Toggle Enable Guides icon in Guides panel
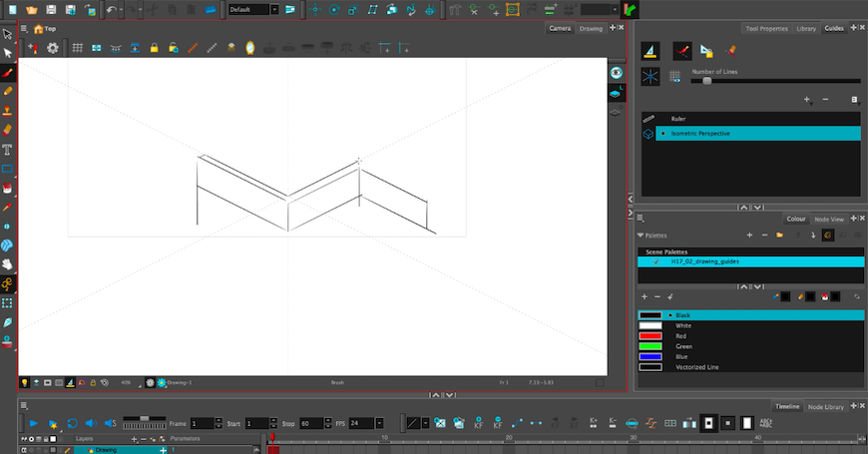Image resolution: width=868 pixels, height=454 pixels. tap(651, 51)
